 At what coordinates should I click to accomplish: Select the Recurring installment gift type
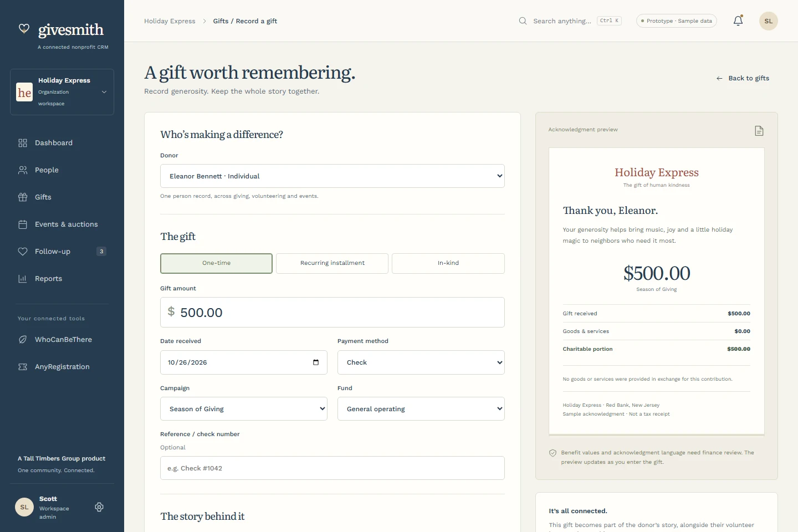click(x=332, y=263)
